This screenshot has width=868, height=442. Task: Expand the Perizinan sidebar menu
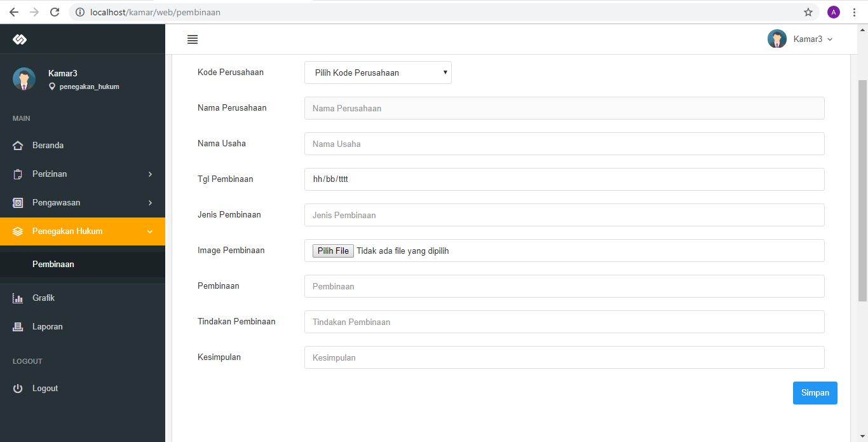click(83, 174)
